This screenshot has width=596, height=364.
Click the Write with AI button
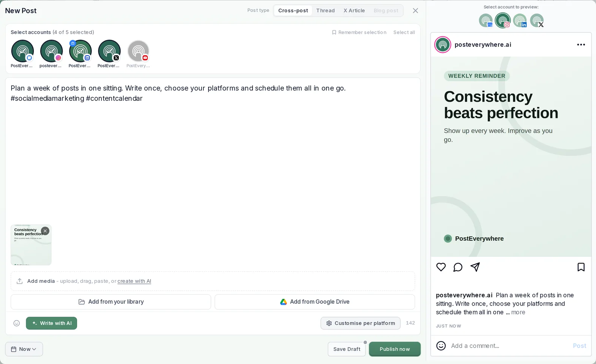[x=51, y=323]
